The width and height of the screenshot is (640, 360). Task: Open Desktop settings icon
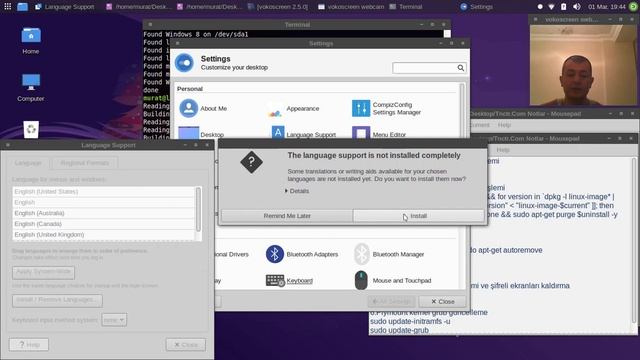click(x=189, y=133)
